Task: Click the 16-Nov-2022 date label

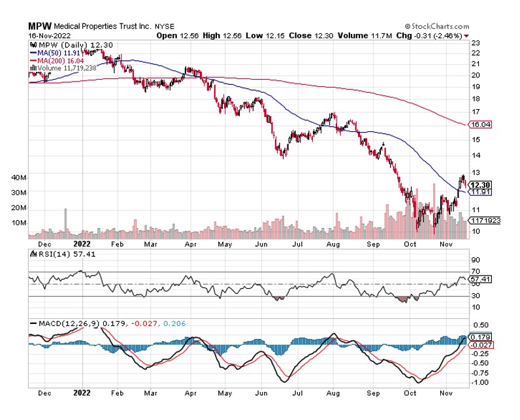Action: 50,36
